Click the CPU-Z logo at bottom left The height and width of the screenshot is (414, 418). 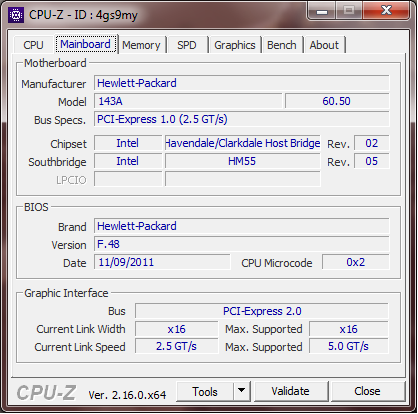coord(46,392)
